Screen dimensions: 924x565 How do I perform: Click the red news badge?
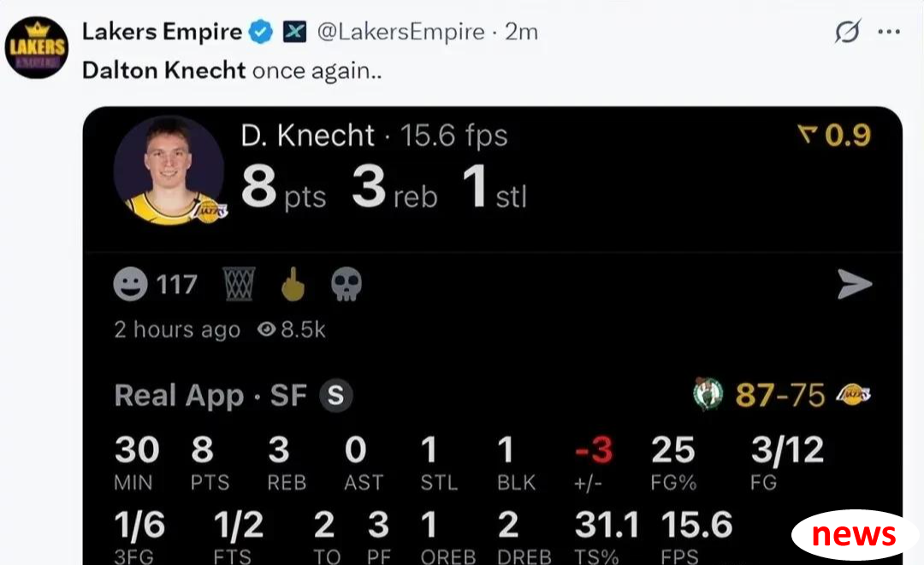(x=854, y=535)
